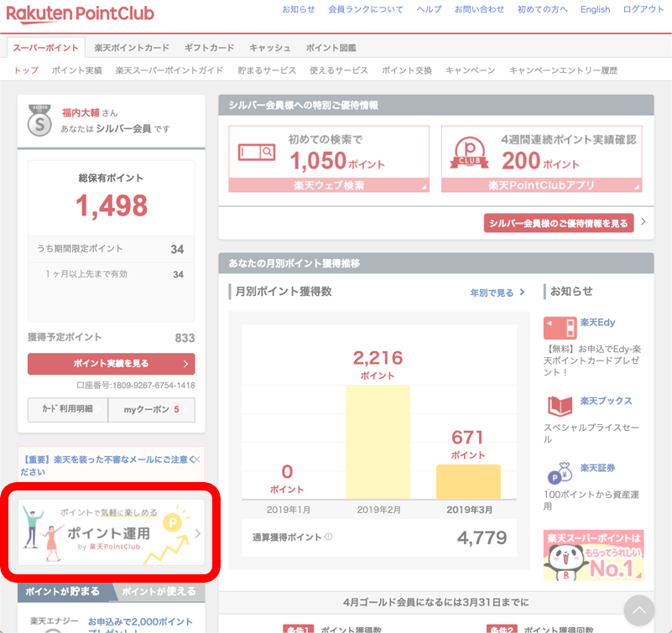The height and width of the screenshot is (633, 672).
Task: Click the search box icon in 楽天ウェブ検索 card
Action: 257,152
